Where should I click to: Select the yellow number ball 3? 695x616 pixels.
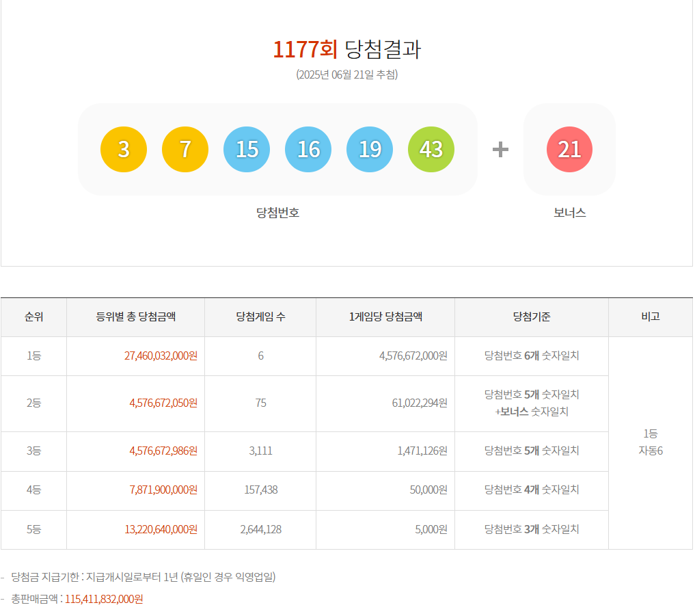pos(123,149)
